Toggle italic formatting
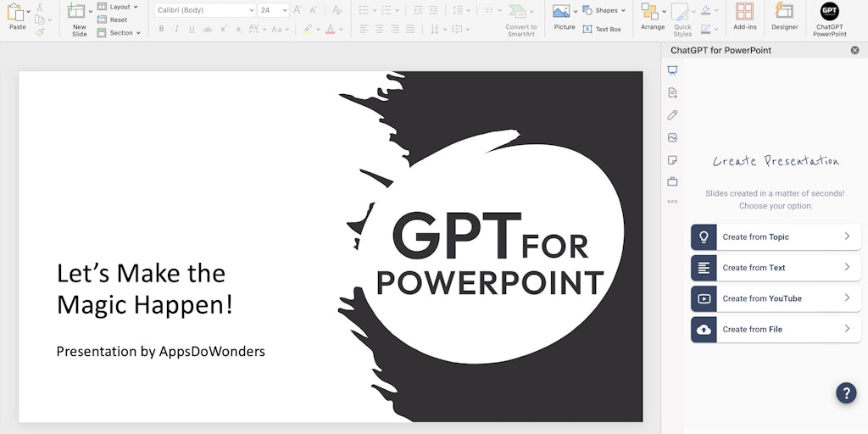Image resolution: width=868 pixels, height=434 pixels. click(x=176, y=29)
